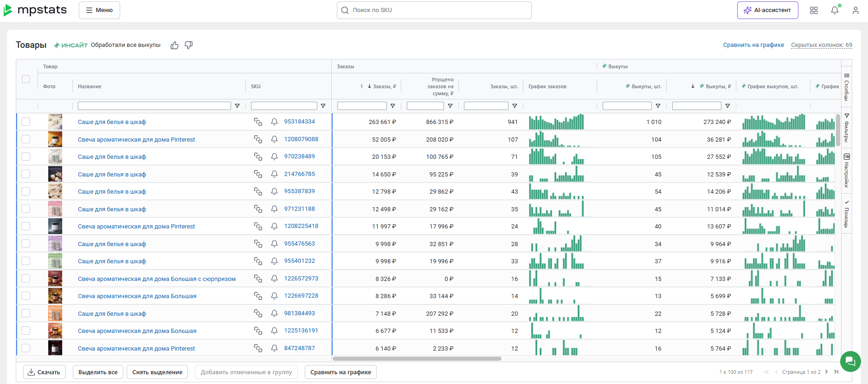The image size is (868, 384).
Task: Open the Фильтры side panel tab
Action: coord(847,128)
